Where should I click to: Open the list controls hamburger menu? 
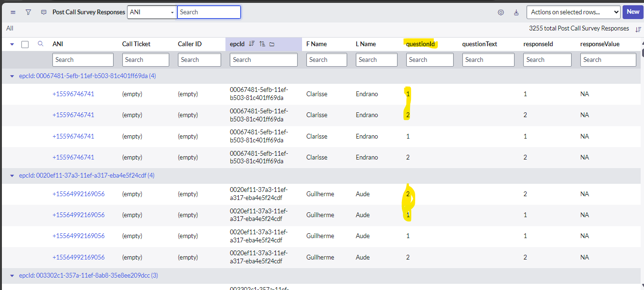pos(13,12)
